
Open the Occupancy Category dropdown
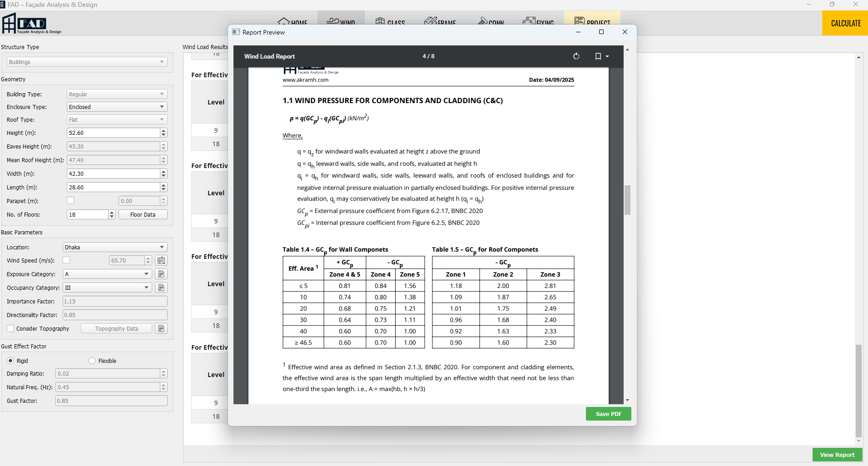tap(107, 288)
